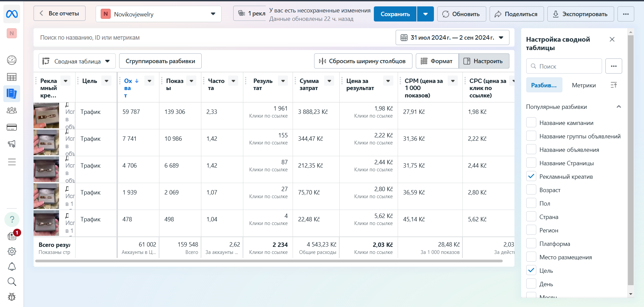Screen dimensions: 644x307
Task: Click Поиск field in pivot settings panel
Action: point(564,66)
